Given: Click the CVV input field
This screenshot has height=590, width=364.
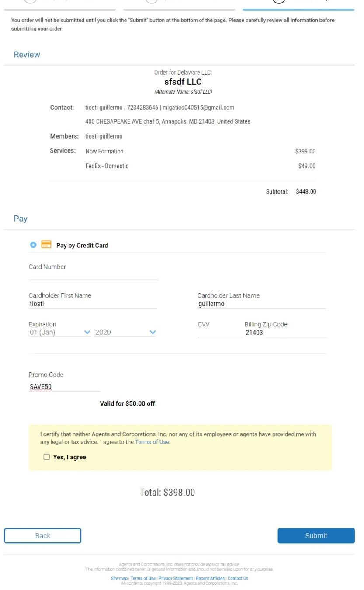Looking at the screenshot, I should point(219,333).
